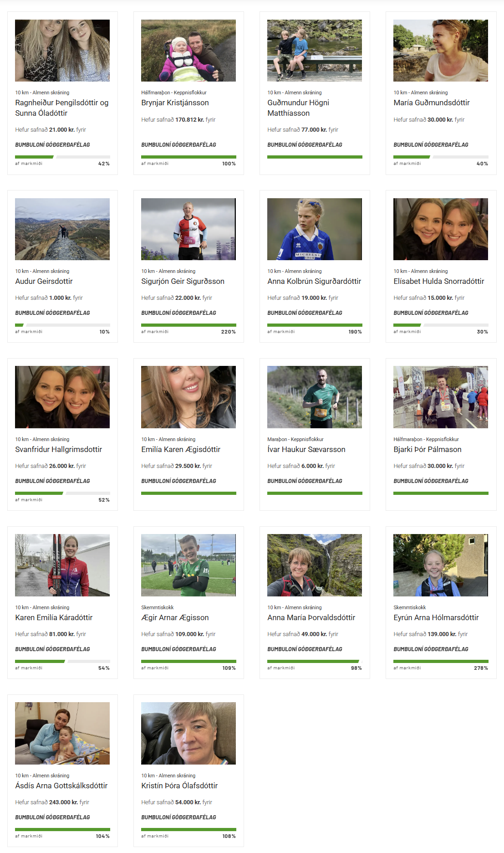Click Svanfridur Hallgrimsdottir's name
504x853 pixels.
coord(58,450)
